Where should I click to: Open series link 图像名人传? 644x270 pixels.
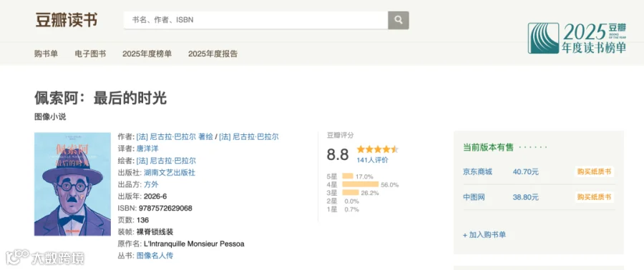coord(155,256)
